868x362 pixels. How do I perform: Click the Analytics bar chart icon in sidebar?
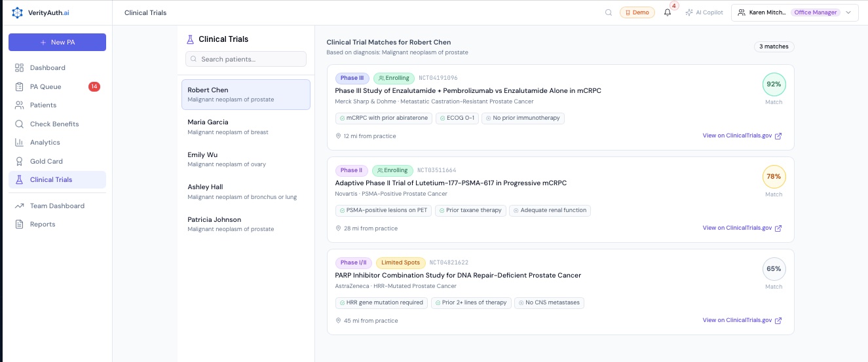[x=18, y=142]
